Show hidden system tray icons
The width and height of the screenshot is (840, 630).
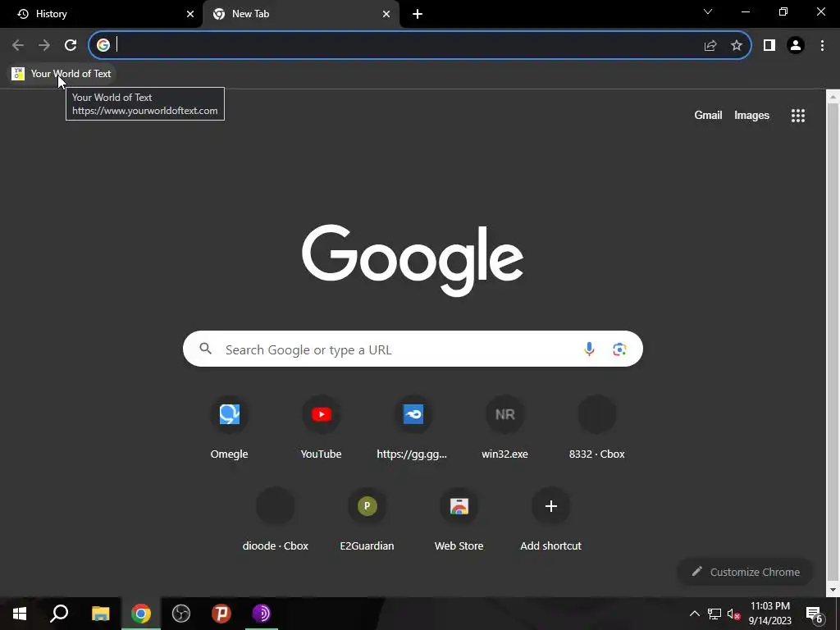point(694,614)
